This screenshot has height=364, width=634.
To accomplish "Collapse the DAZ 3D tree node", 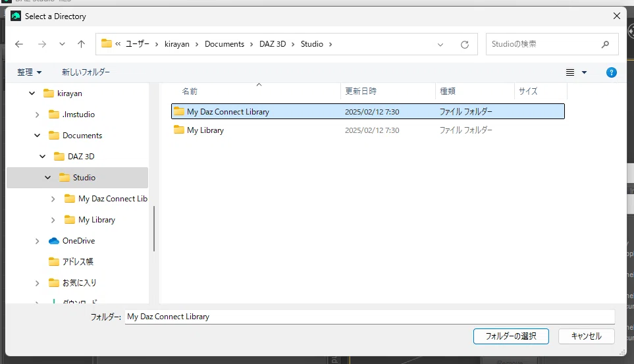I will coord(42,157).
